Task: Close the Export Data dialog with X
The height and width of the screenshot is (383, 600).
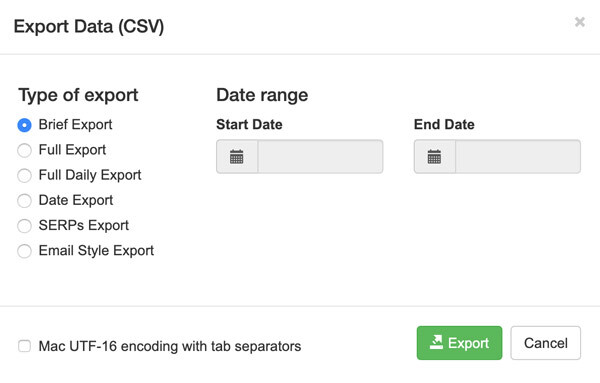Action: (x=580, y=22)
